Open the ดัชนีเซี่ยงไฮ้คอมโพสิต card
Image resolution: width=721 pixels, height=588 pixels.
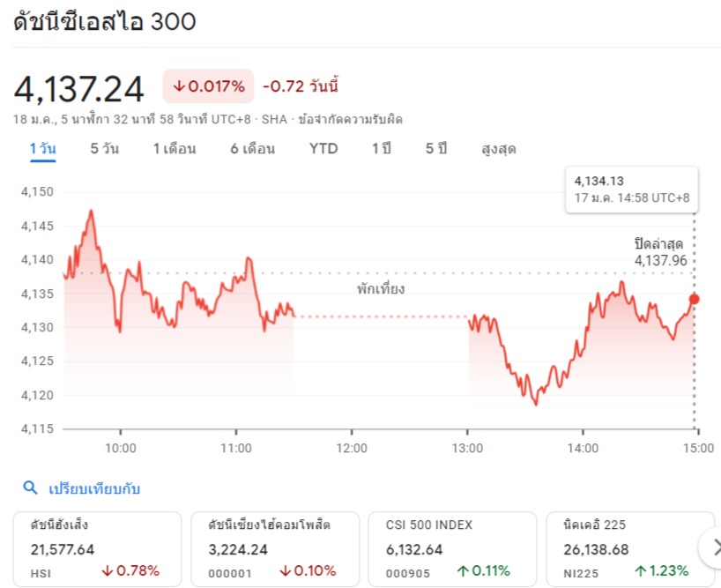[275, 549]
